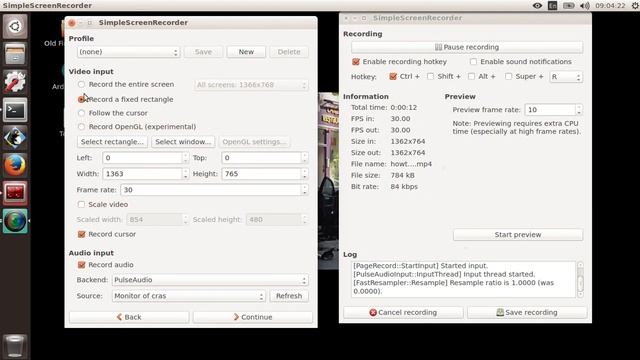Launch Firefox from the dock
Image resolution: width=640 pixels, height=360 pixels.
15,165
